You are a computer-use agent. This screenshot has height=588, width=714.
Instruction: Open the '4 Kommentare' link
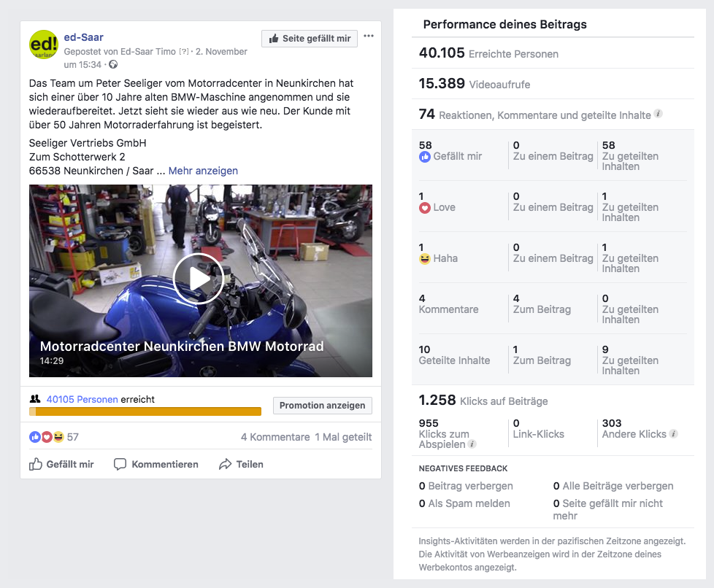[x=275, y=437]
